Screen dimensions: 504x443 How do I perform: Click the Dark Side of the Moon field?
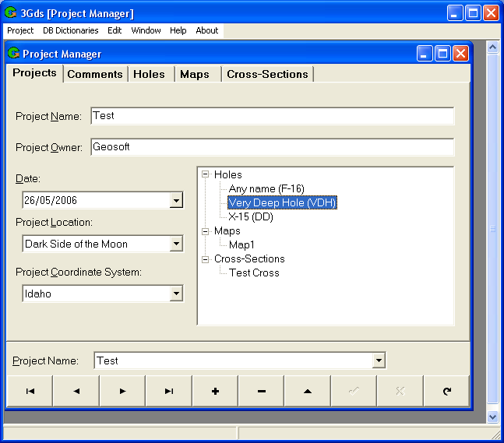[x=97, y=244]
